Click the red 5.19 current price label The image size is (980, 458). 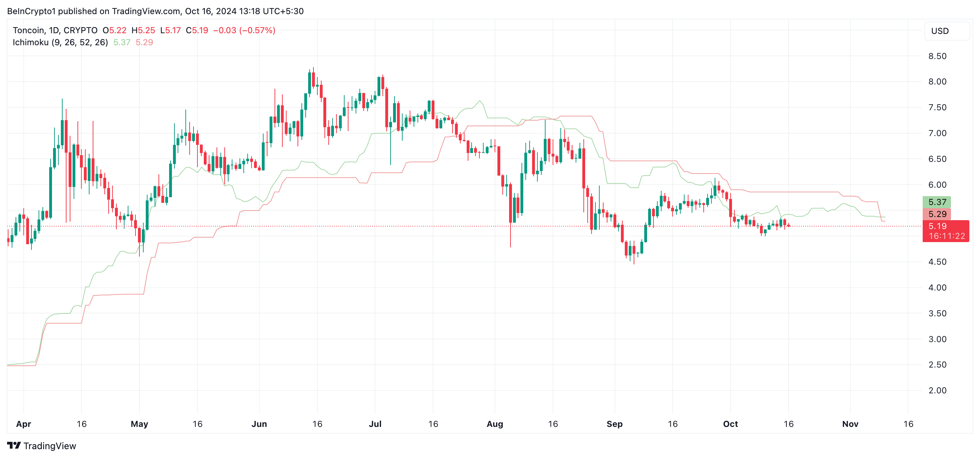point(937,226)
